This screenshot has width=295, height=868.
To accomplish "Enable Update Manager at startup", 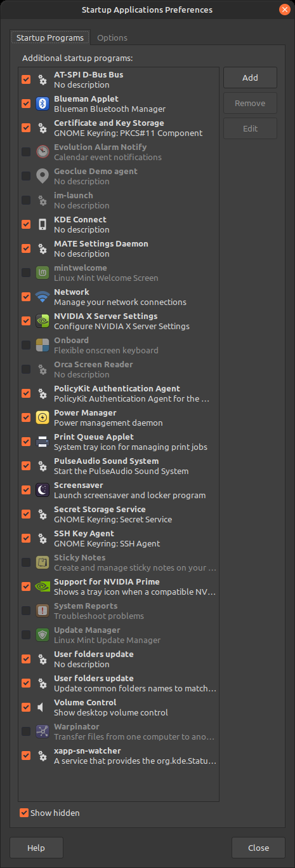I will pos(26,635).
